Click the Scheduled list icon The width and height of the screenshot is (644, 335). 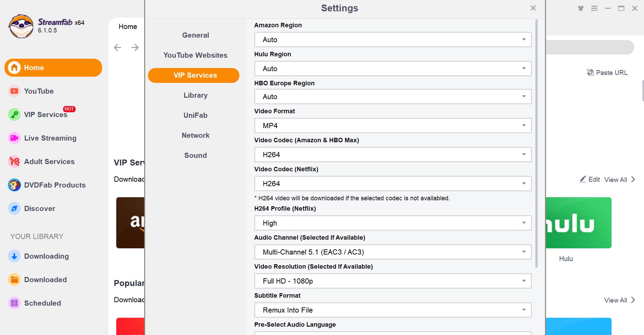[x=14, y=303]
